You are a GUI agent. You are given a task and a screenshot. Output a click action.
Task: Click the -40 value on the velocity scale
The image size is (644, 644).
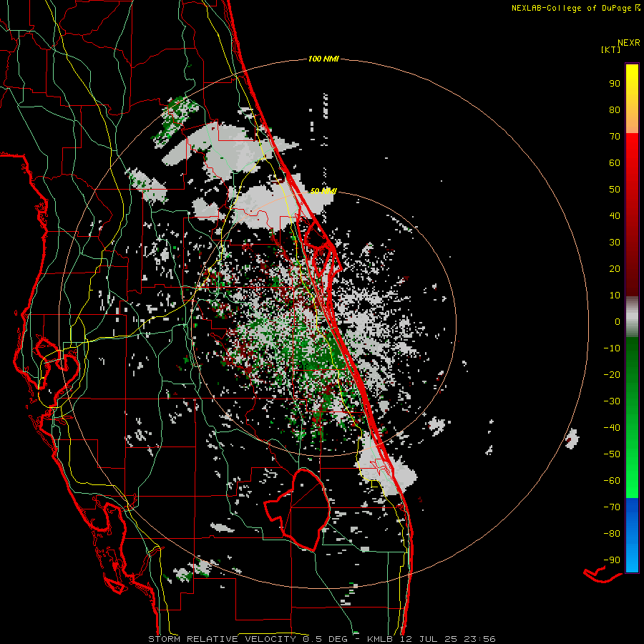pos(612,428)
